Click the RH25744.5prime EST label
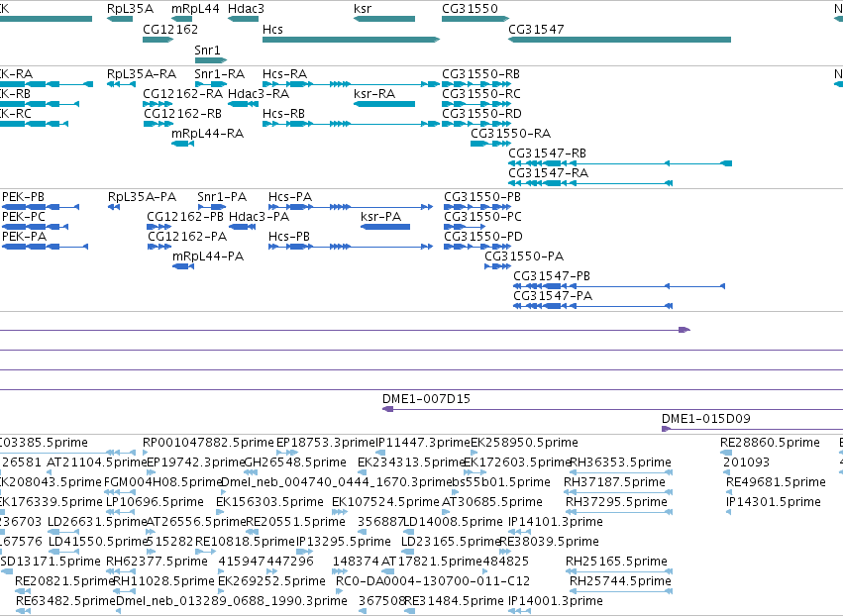843x616 pixels. tap(620, 581)
